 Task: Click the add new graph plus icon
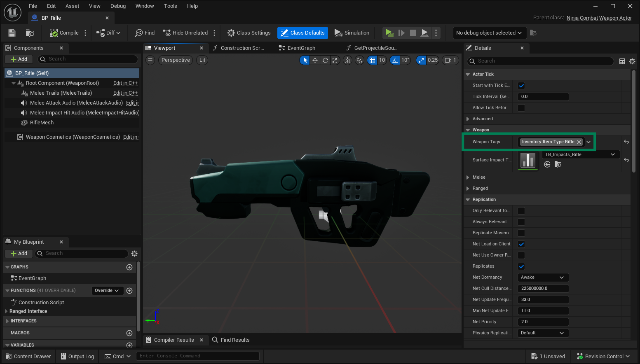click(x=129, y=267)
